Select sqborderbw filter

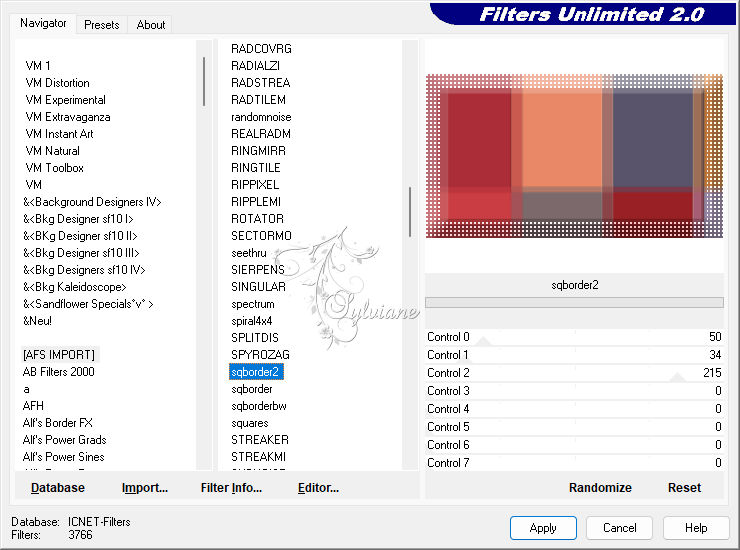259,406
